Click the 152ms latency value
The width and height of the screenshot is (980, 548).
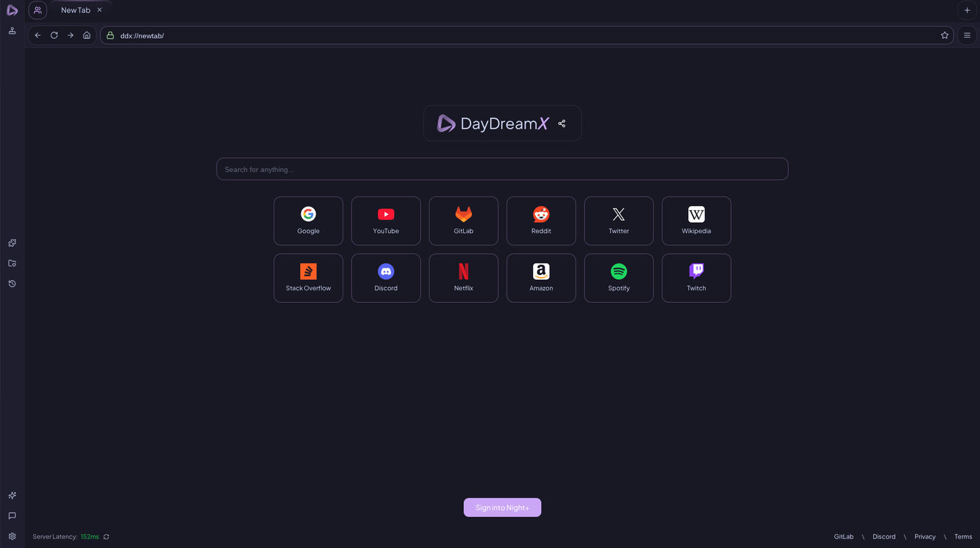(x=89, y=536)
